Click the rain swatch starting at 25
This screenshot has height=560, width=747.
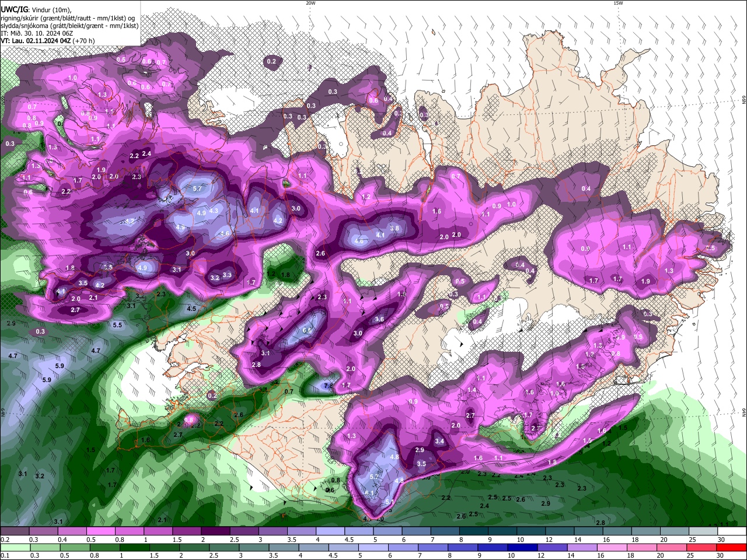coord(701,547)
